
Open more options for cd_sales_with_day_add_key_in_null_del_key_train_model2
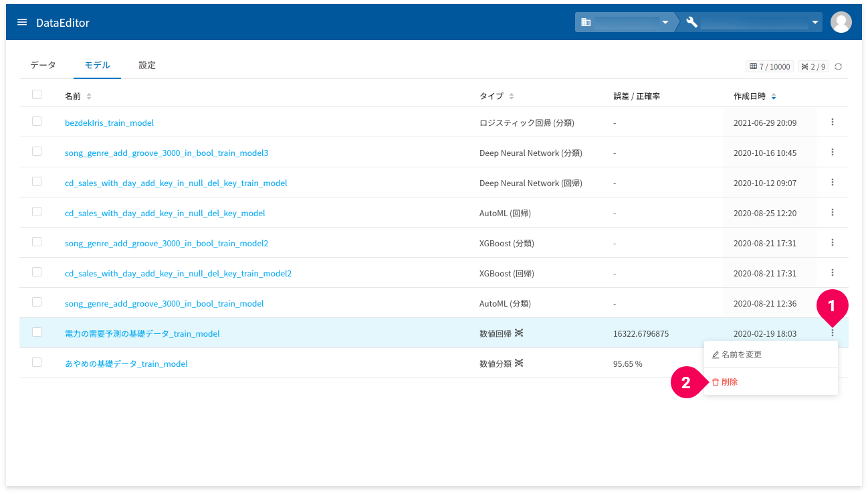tap(833, 272)
